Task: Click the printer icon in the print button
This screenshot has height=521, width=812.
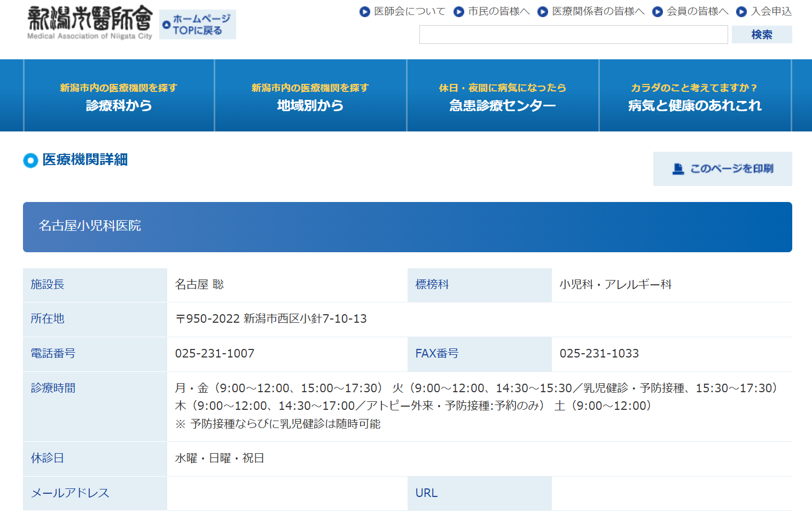Action: (678, 169)
